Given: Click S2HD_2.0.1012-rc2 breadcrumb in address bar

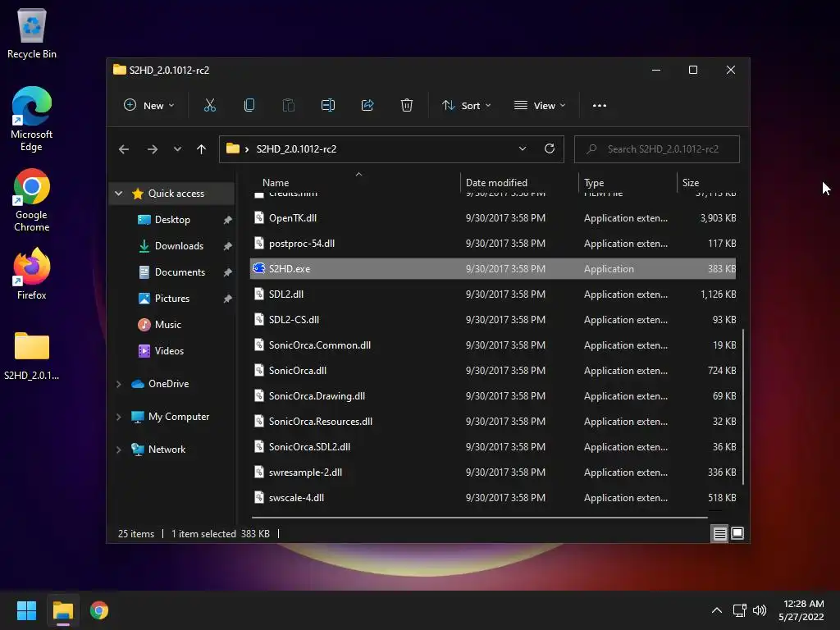Looking at the screenshot, I should click(x=296, y=149).
